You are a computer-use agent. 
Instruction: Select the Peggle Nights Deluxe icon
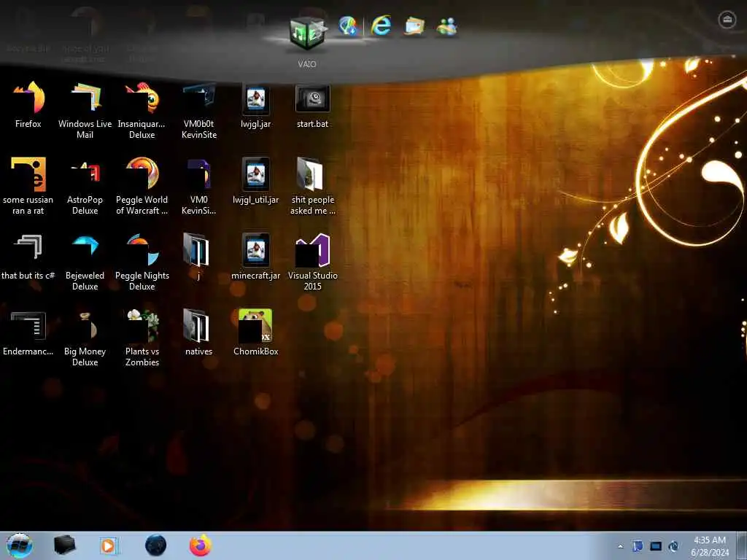(x=142, y=249)
